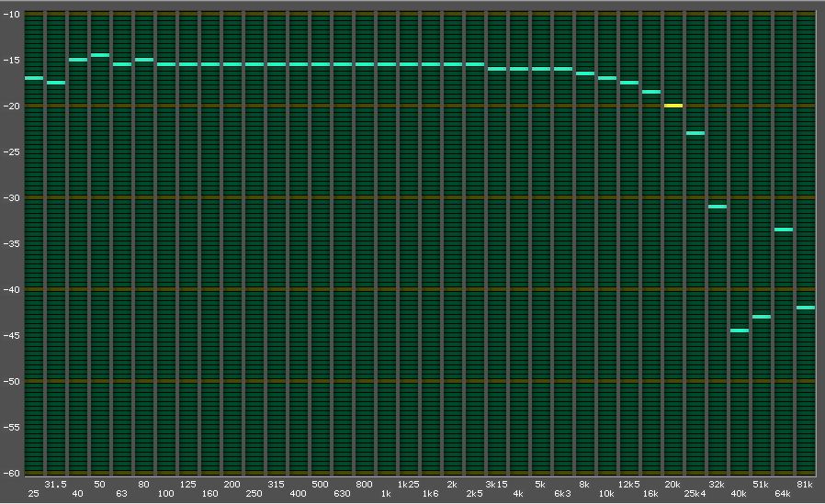Click the level marker in the 31.5 band
Screen dimensions: 825x504
tap(56, 83)
